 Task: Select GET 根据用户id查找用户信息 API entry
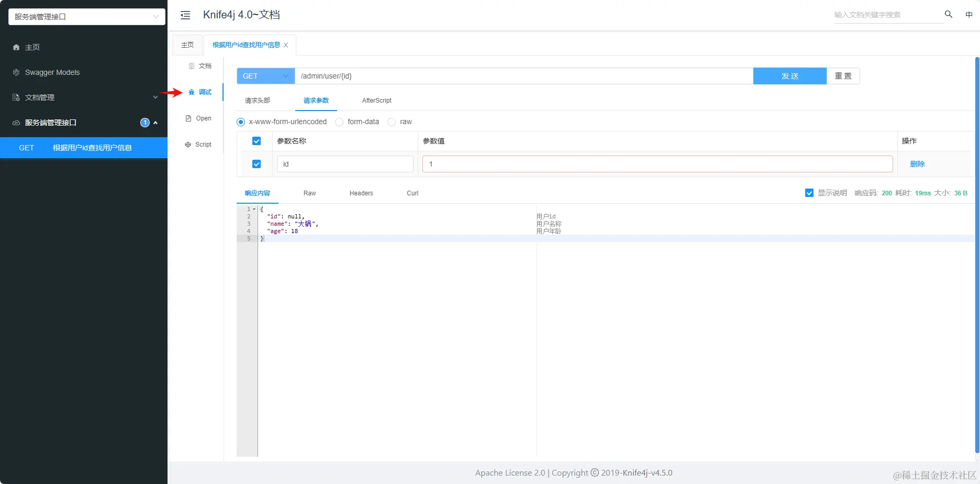pos(84,148)
